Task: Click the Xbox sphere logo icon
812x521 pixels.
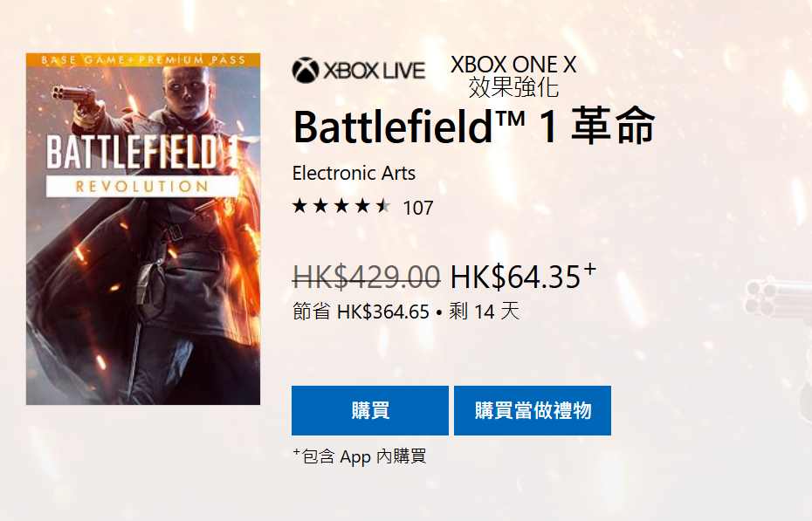Action: pos(306,70)
